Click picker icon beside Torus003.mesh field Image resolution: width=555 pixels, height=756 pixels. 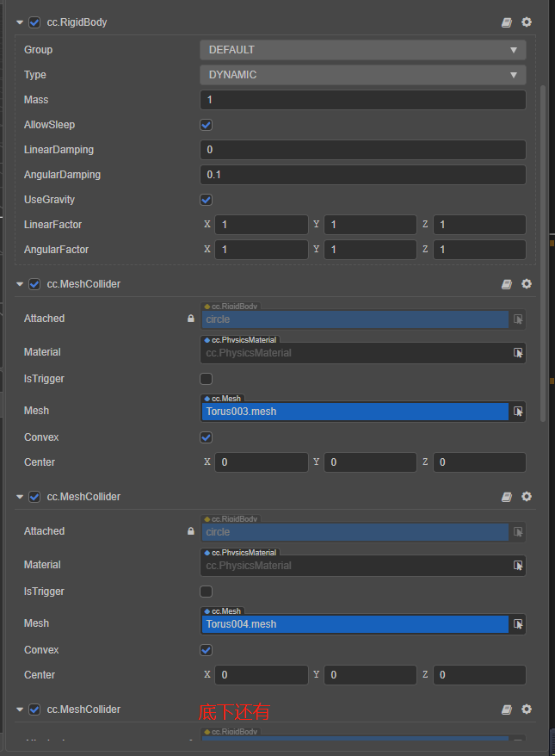[518, 412]
